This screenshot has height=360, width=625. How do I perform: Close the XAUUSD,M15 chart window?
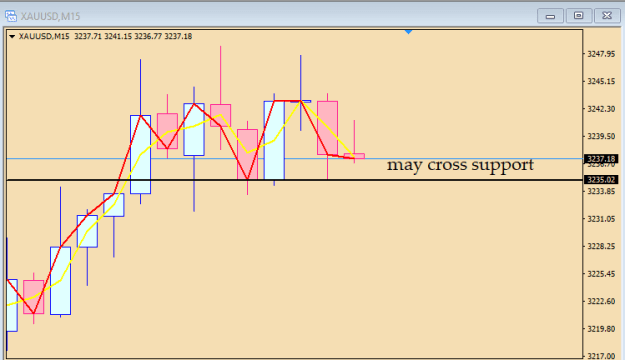click(607, 16)
